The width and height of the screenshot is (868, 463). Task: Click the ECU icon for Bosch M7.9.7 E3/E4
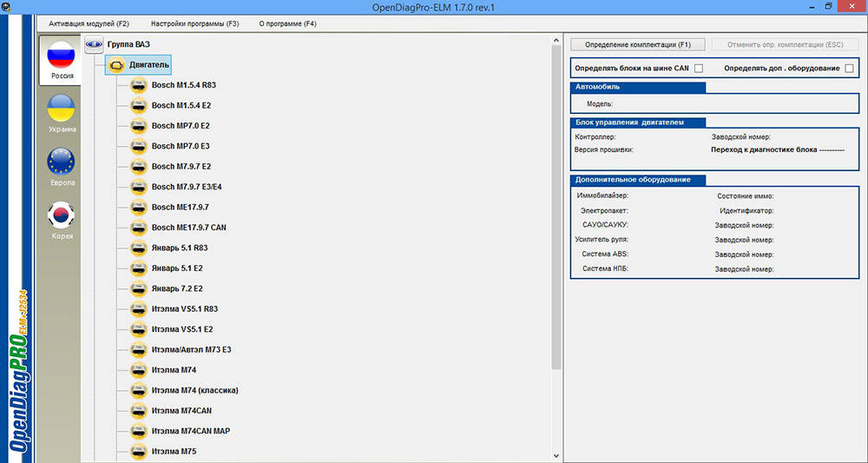click(138, 187)
